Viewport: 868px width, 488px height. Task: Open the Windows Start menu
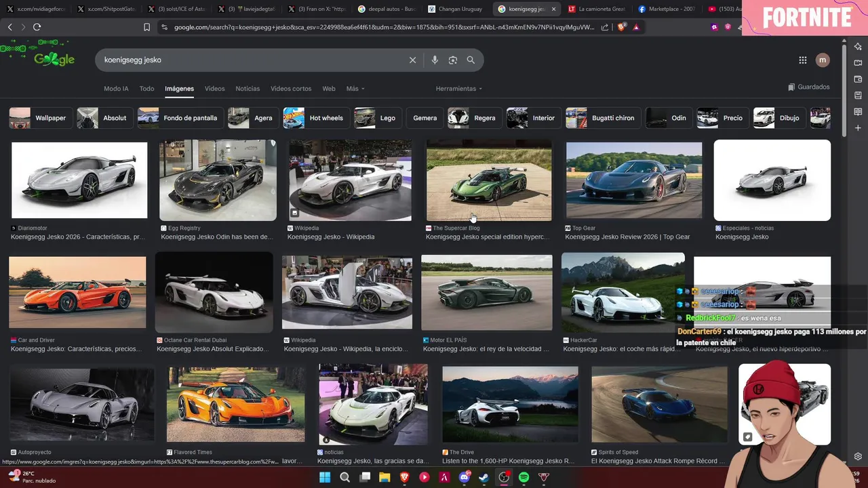[x=325, y=477]
